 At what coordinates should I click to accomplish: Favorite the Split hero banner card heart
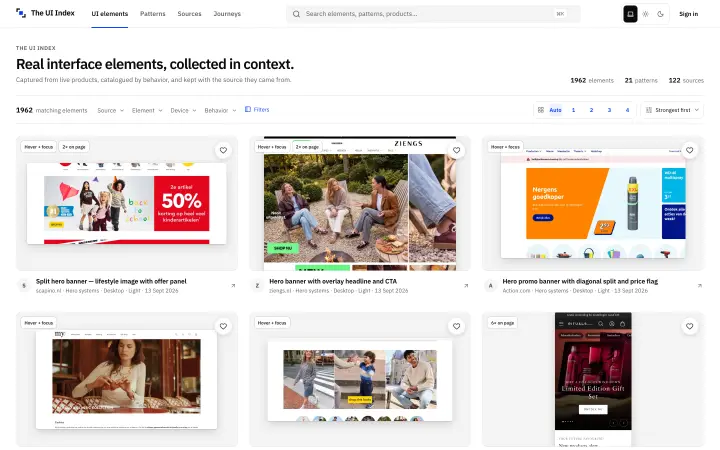pos(223,150)
